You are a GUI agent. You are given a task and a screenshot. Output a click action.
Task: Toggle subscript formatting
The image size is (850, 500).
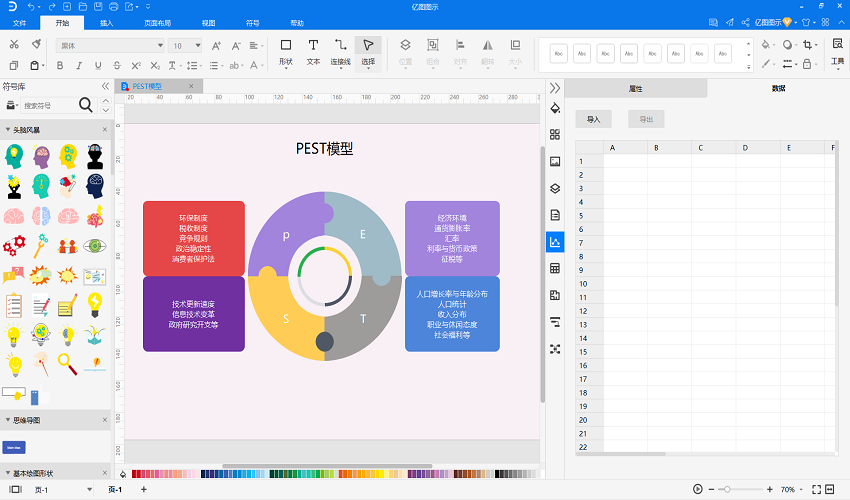(155, 66)
